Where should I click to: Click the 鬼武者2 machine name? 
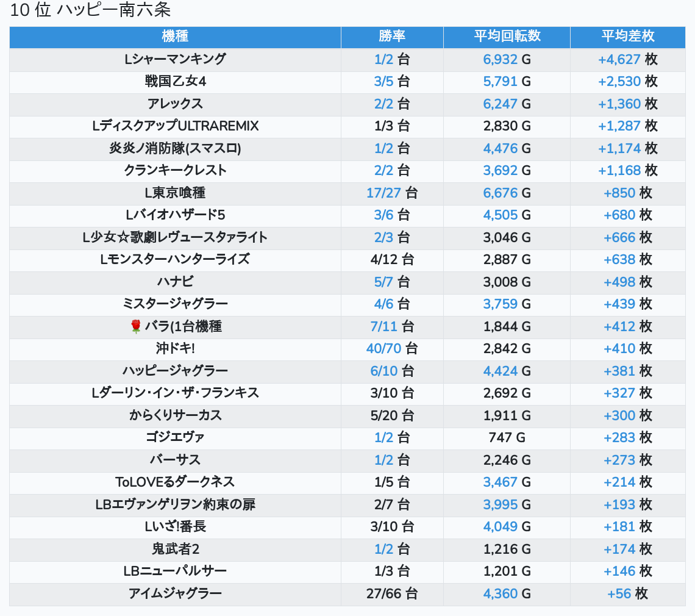(x=175, y=549)
